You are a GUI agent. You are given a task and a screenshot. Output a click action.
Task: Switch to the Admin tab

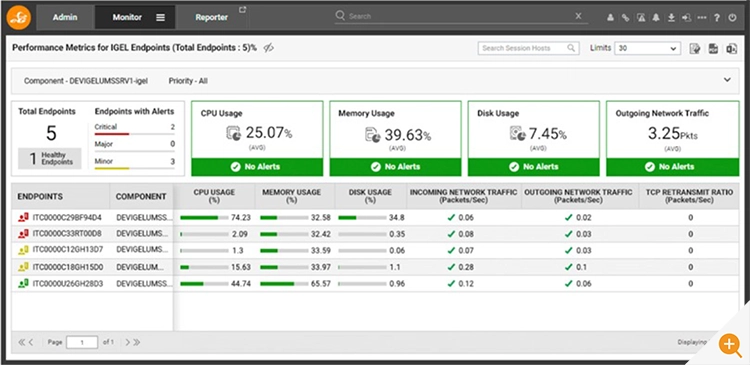(x=65, y=17)
